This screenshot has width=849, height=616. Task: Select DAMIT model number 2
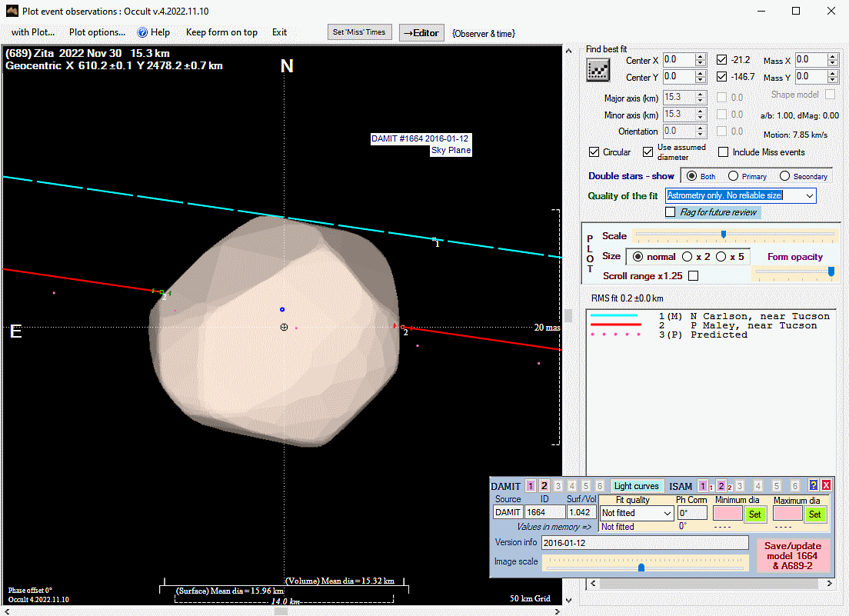tap(544, 486)
